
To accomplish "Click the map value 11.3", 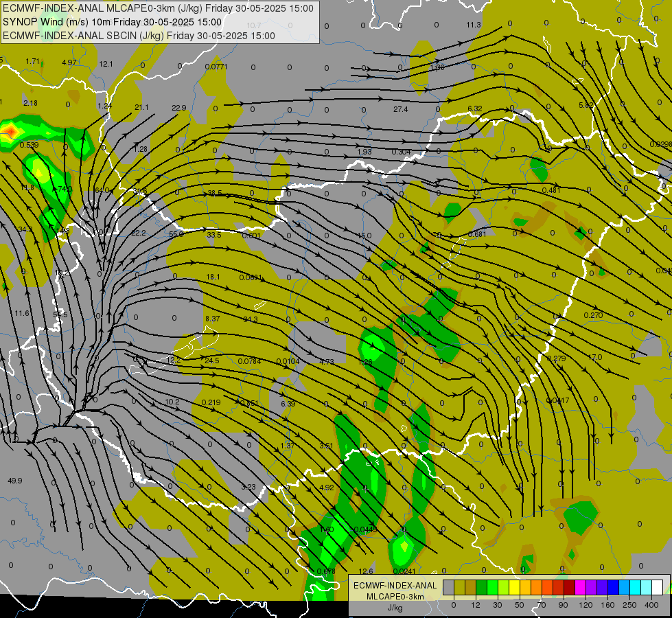I will point(474,25).
